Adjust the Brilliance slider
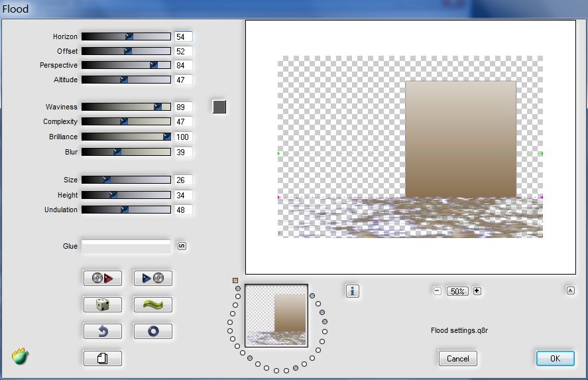The width and height of the screenshot is (588, 380). 126,137
